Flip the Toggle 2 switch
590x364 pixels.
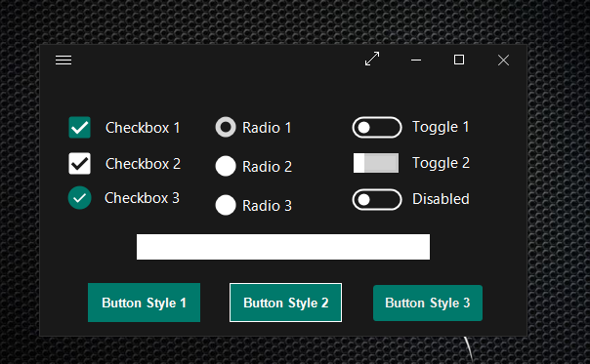click(x=376, y=163)
